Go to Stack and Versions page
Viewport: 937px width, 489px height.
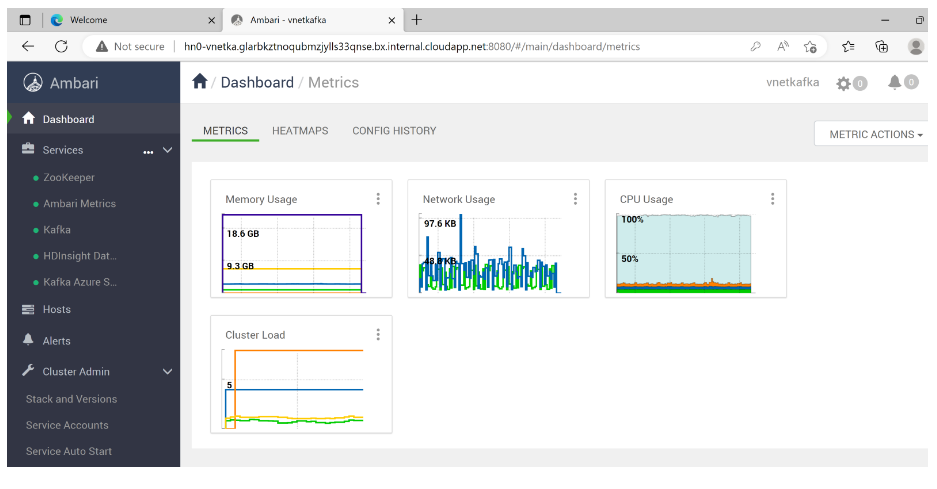pyautogui.click(x=71, y=399)
